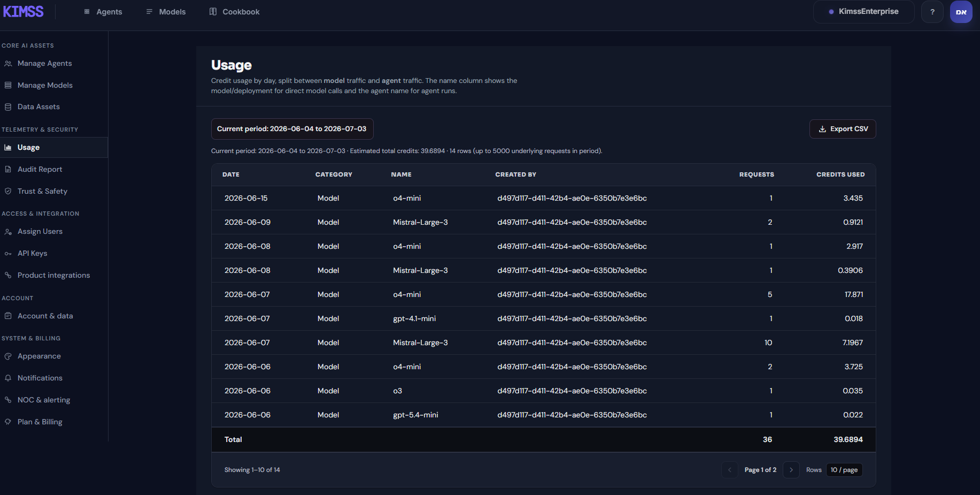Sort by the CREATED BY column header
This screenshot has width=980, height=495.
pos(515,175)
